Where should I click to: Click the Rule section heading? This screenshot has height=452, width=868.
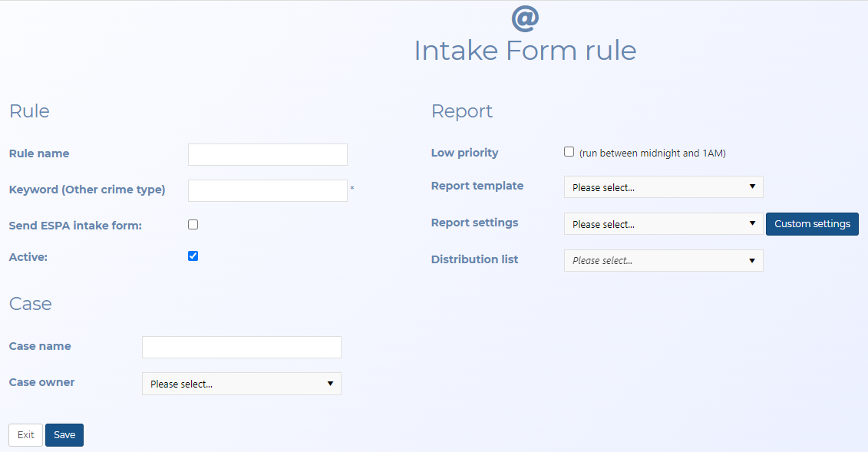29,111
